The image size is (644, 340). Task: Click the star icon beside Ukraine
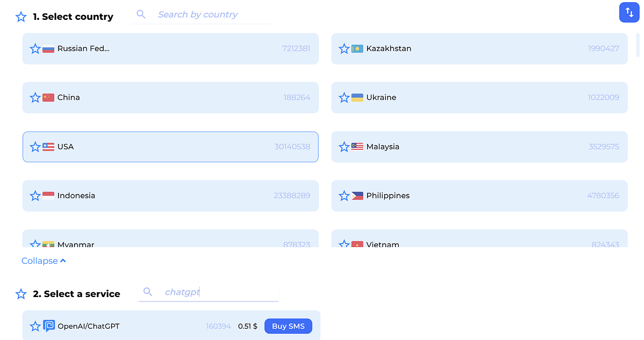click(x=345, y=98)
